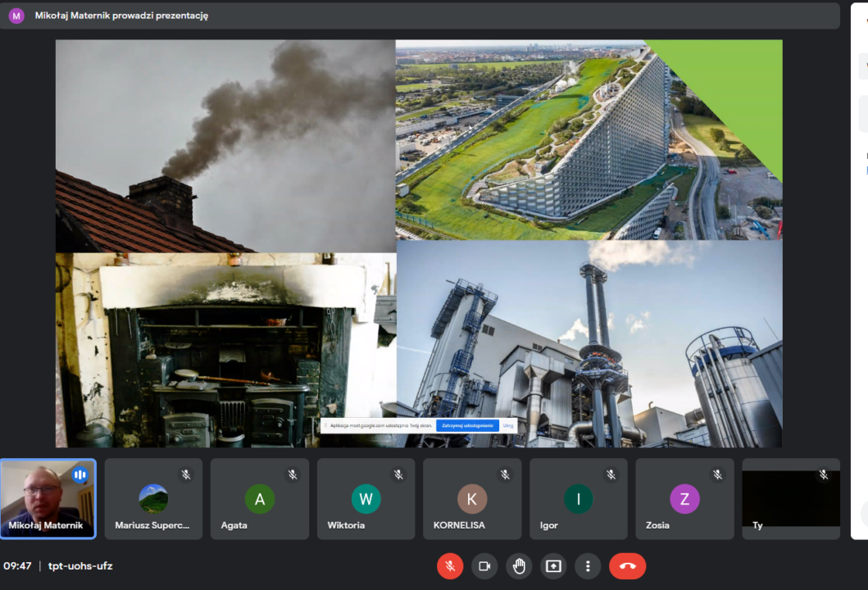Select Mariusz's participant tile
The image size is (868, 590).
click(153, 498)
